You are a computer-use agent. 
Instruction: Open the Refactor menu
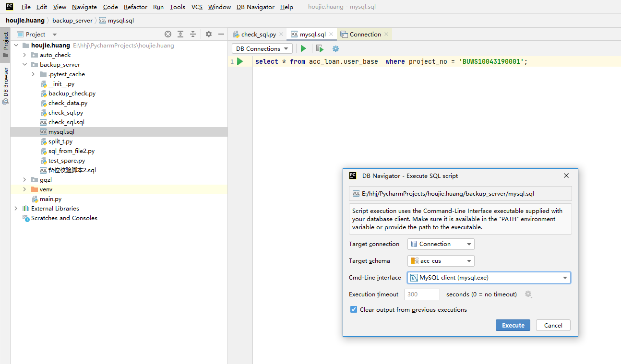[x=135, y=7]
